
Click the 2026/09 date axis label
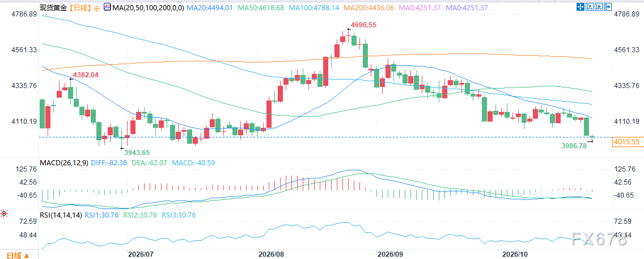(391, 254)
